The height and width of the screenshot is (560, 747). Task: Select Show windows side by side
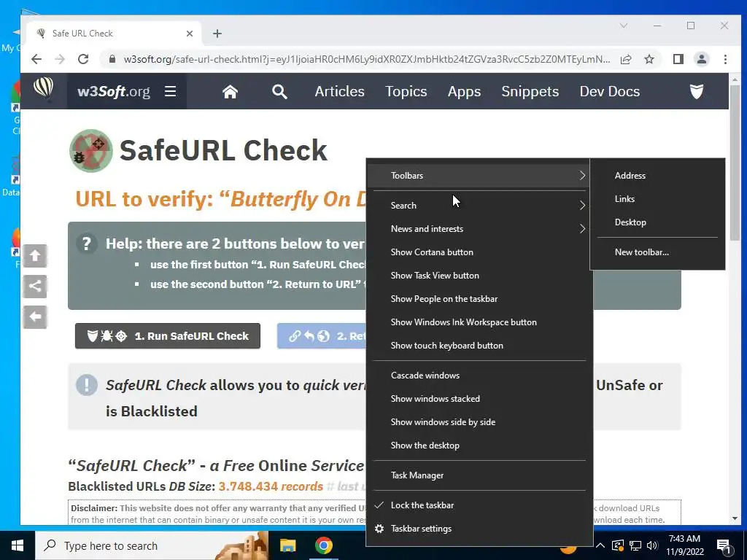pyautogui.click(x=479, y=422)
